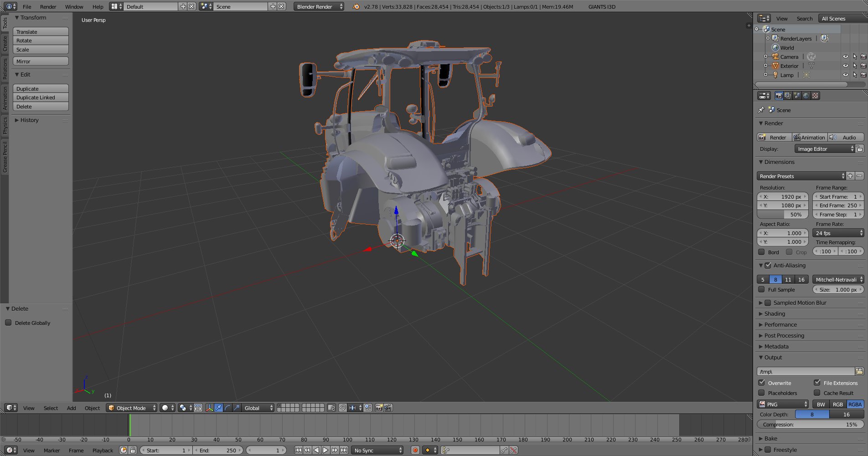
Task: Jump to the end frame in timeline
Action: [344, 450]
